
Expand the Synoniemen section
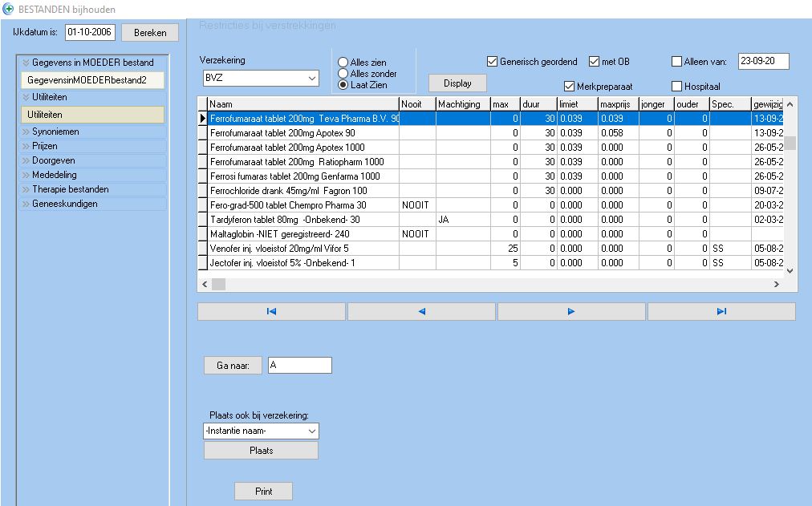coord(93,132)
